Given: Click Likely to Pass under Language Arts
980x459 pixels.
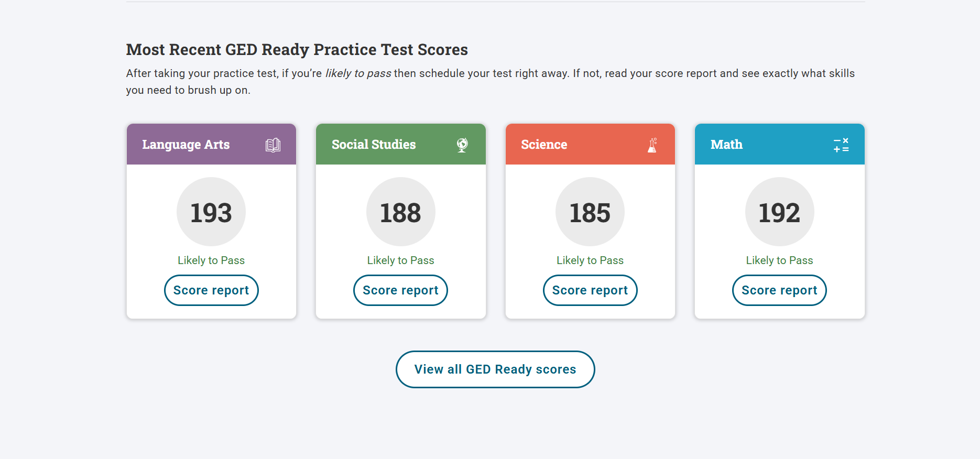Looking at the screenshot, I should [211, 260].
